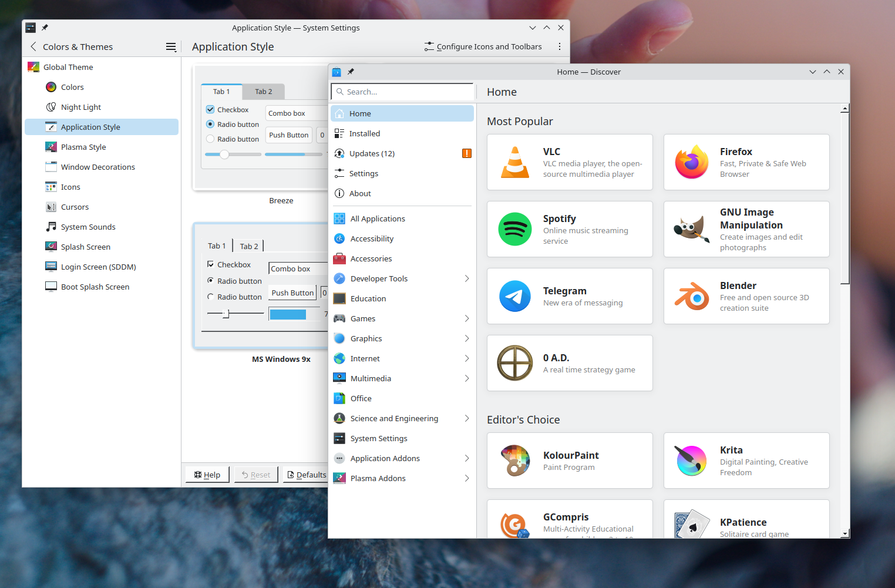Click the Accessibility category icon in Discover
The image size is (895, 588).
[x=339, y=238]
